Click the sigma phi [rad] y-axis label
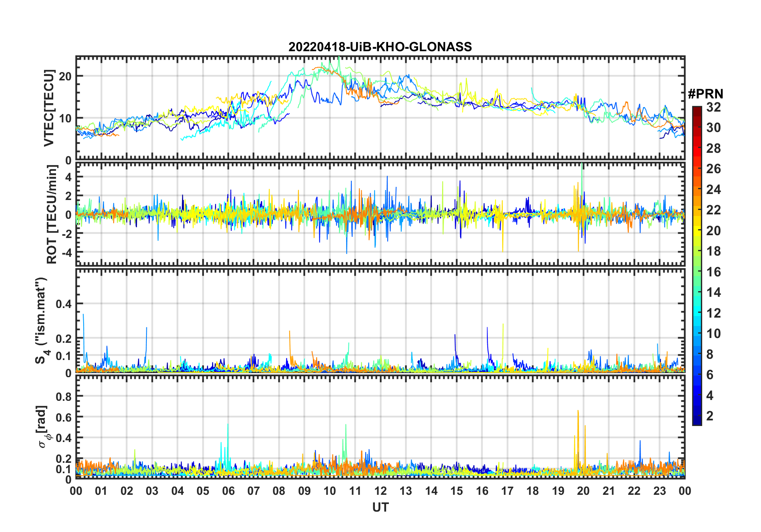The image size is (761, 532). (43, 427)
